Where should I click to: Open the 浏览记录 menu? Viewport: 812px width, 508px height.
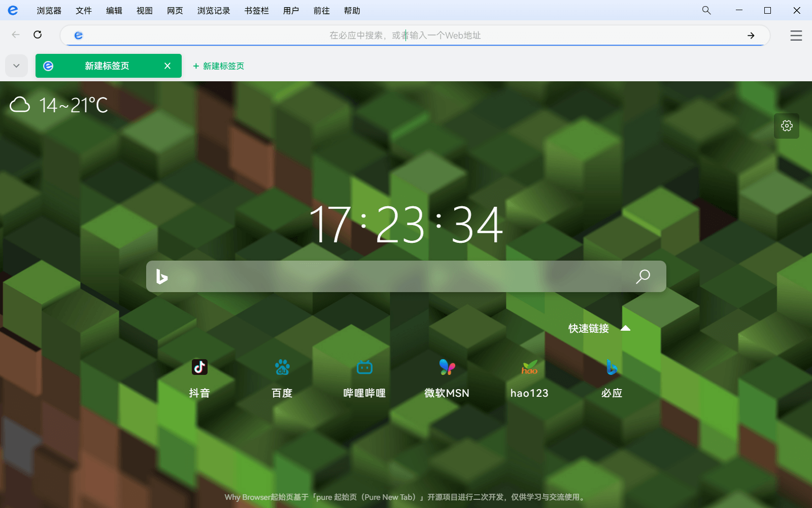(213, 10)
